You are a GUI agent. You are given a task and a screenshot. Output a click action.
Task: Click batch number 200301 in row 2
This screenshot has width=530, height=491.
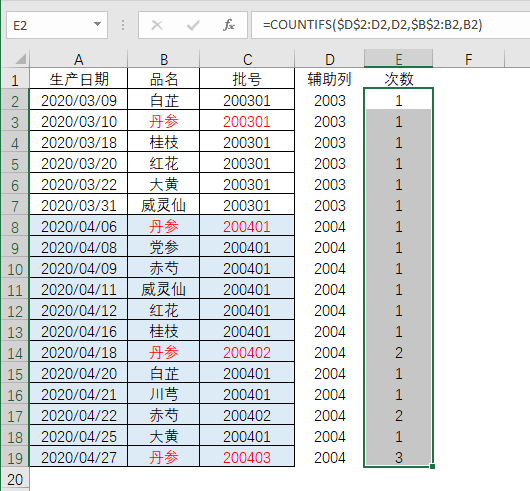click(x=247, y=100)
